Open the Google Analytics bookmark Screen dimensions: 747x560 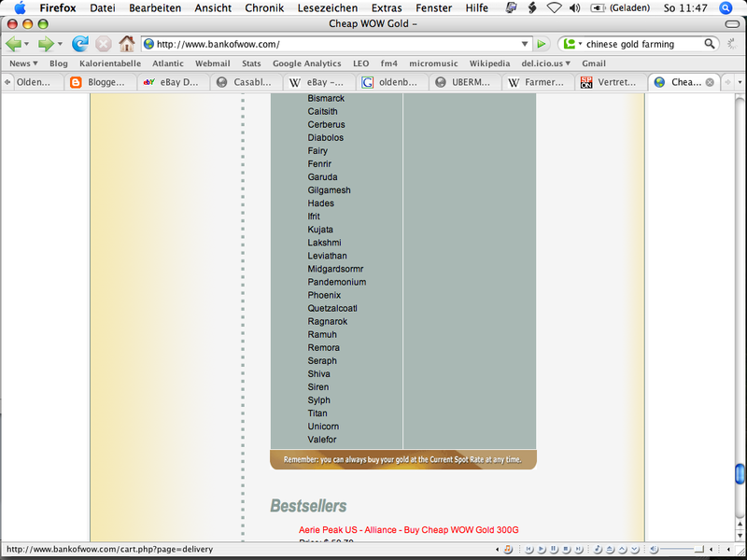pos(307,63)
